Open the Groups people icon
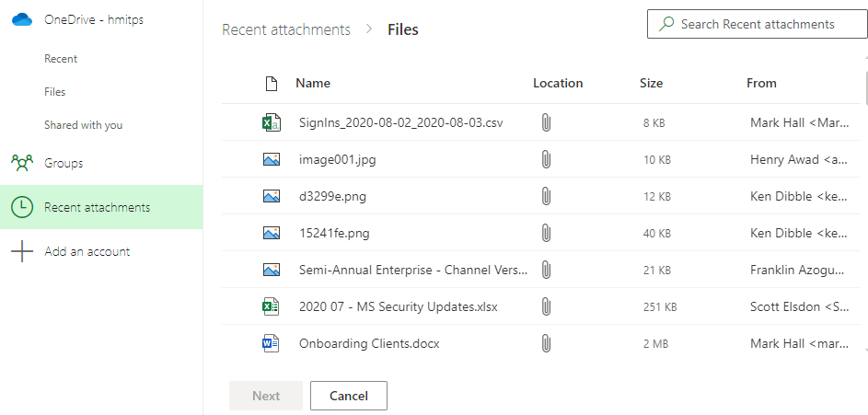868x415 pixels. coord(22,163)
